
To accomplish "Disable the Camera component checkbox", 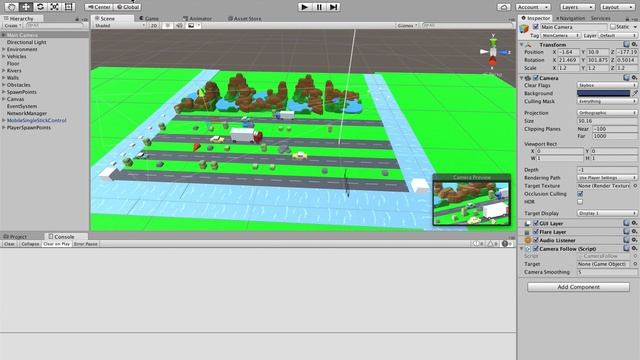I will coord(536,78).
